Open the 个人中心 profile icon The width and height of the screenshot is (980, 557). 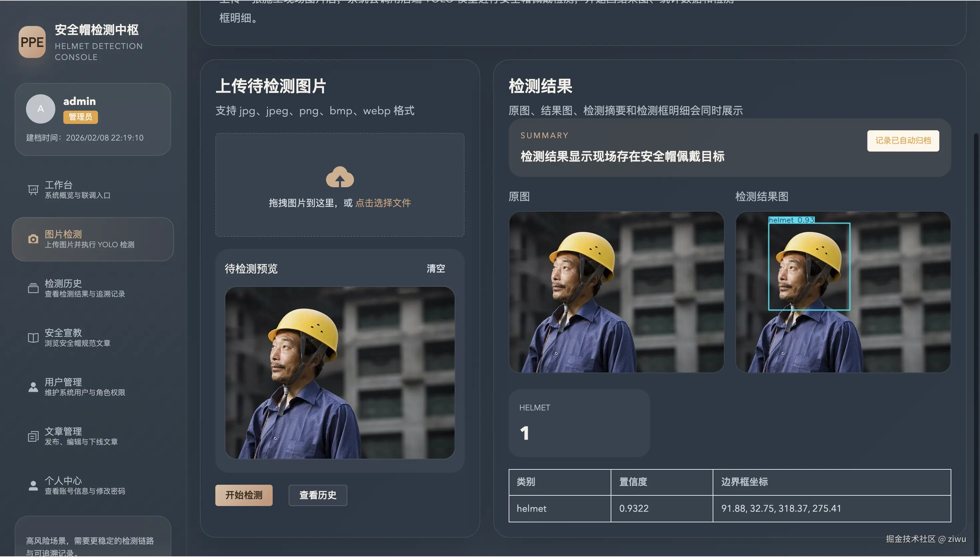tap(33, 485)
